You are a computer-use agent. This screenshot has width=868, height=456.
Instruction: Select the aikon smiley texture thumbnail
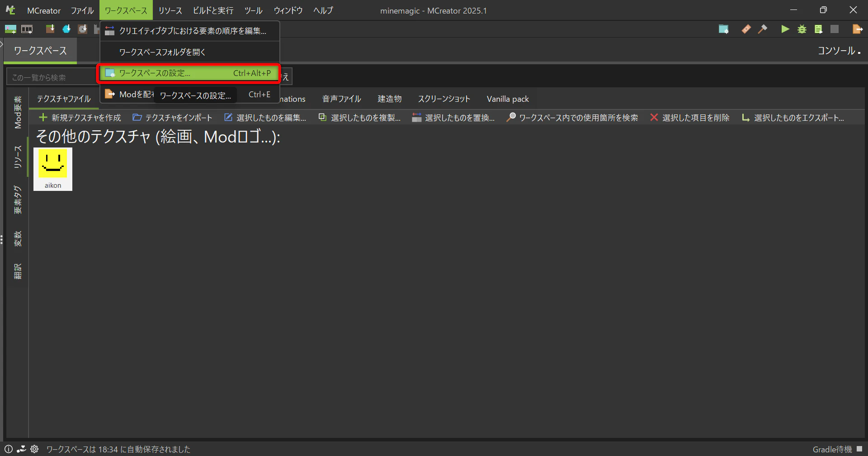(x=53, y=169)
